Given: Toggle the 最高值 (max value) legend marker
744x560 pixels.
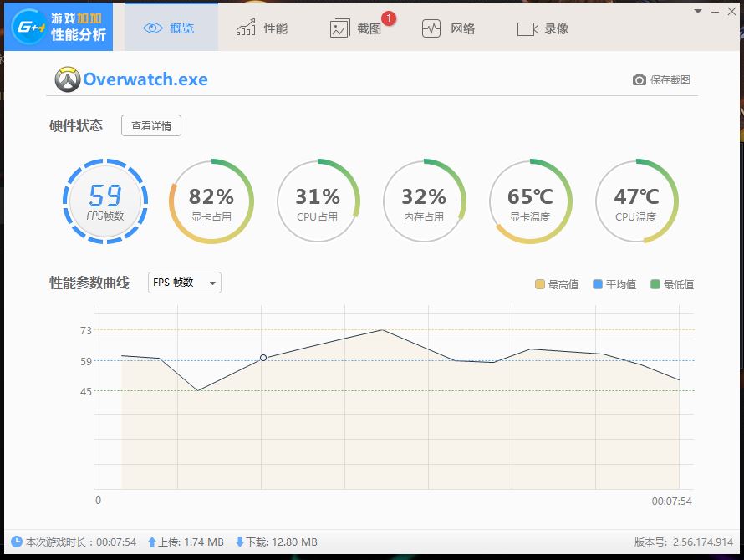Looking at the screenshot, I should tap(538, 284).
